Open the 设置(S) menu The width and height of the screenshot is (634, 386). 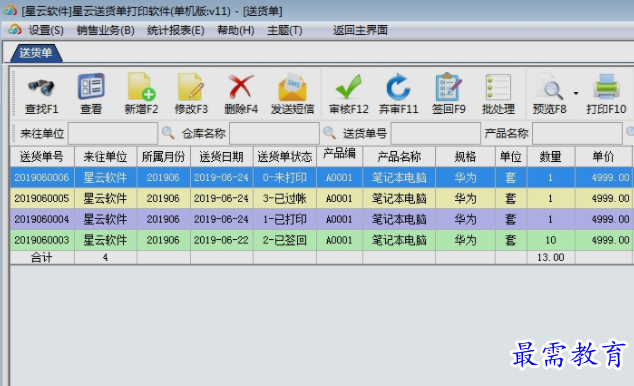[46, 30]
